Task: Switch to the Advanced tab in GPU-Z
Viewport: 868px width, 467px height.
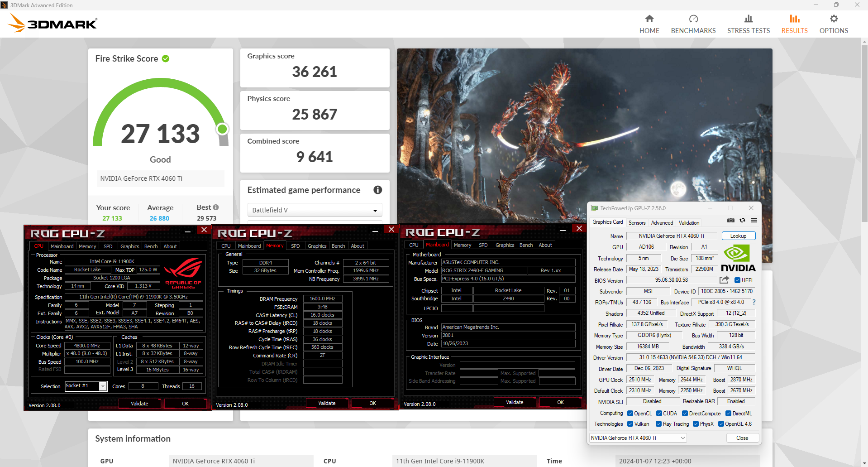Action: [662, 222]
